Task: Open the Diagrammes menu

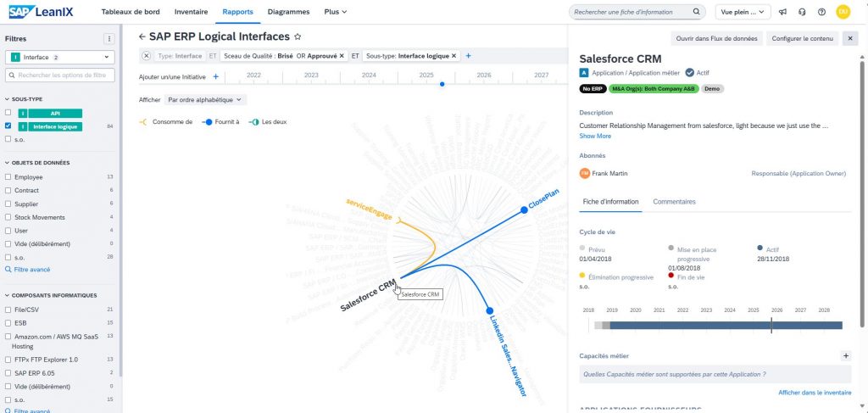Action: coord(287,12)
